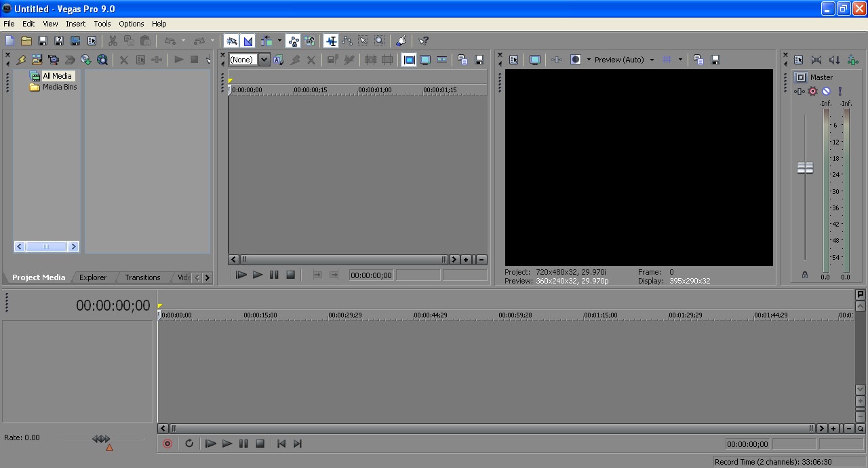Click Dim Output icon in Master Bus
The image size is (868, 468).
click(x=833, y=60)
